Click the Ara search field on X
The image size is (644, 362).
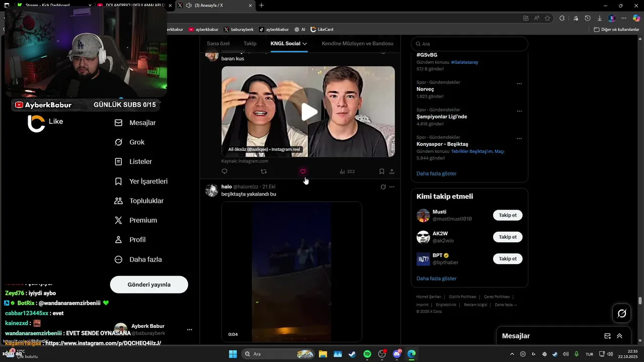click(469, 44)
